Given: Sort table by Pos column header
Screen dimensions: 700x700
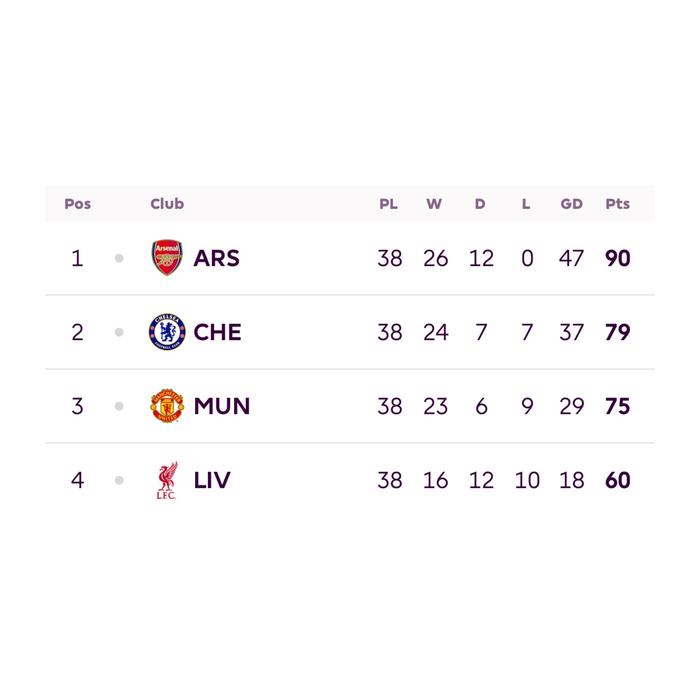Looking at the screenshot, I should pos(78,204).
